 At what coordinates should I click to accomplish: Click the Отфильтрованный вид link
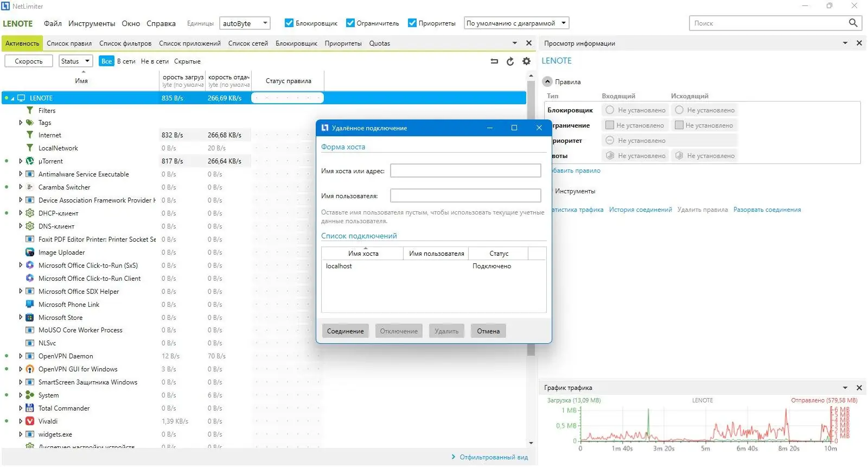[494, 457]
